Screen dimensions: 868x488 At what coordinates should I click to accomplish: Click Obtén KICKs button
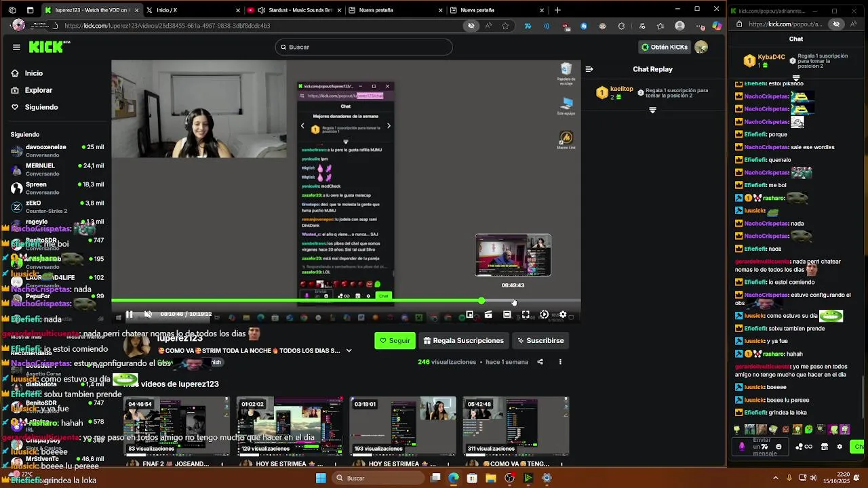(x=665, y=47)
